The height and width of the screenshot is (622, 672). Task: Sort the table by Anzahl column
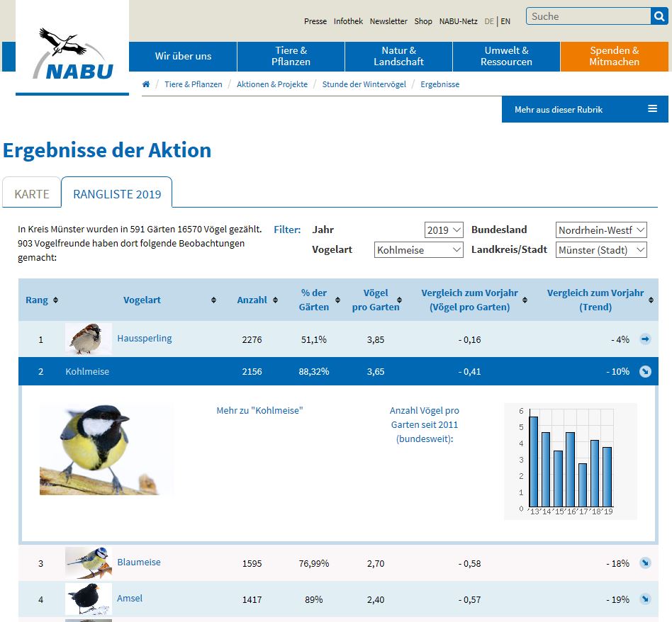(257, 300)
